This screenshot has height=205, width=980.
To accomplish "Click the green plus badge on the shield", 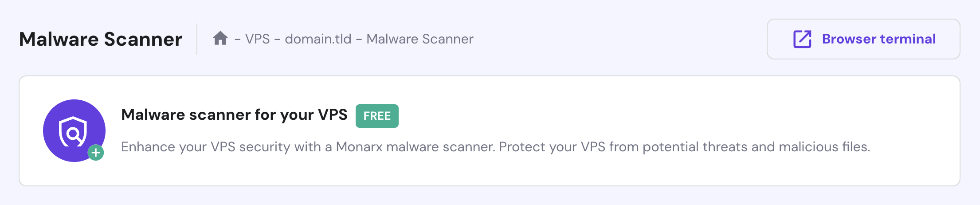I will [96, 153].
